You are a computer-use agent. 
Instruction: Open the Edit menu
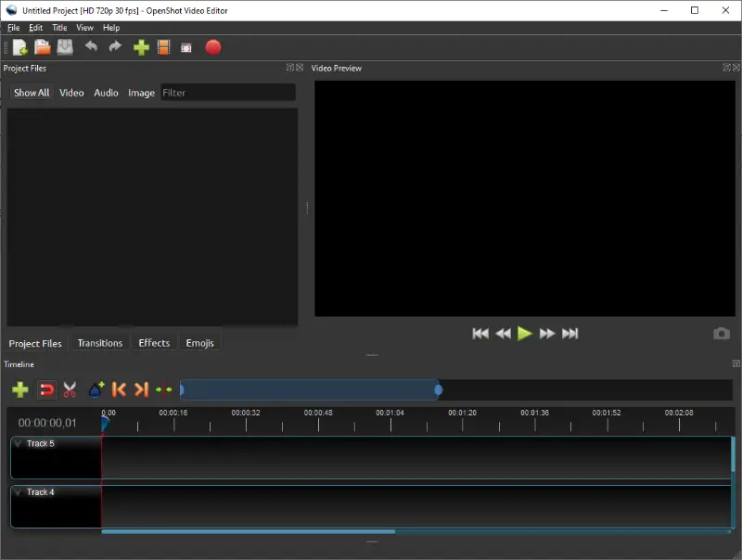pyautogui.click(x=35, y=28)
